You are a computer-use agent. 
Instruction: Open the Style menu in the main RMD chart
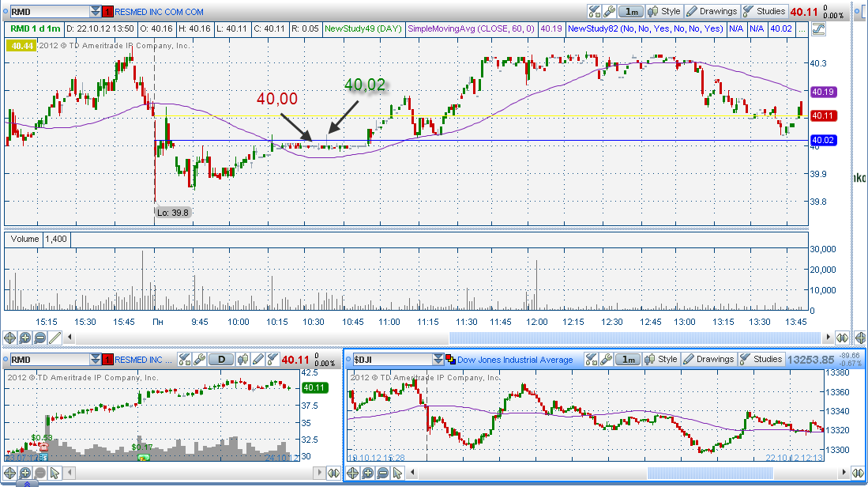coord(663,11)
